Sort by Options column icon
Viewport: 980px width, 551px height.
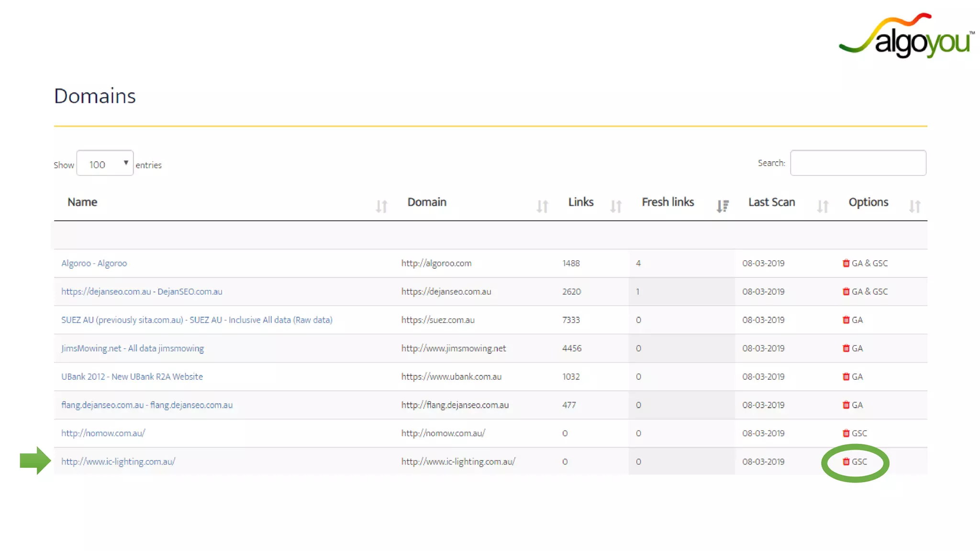click(x=914, y=206)
